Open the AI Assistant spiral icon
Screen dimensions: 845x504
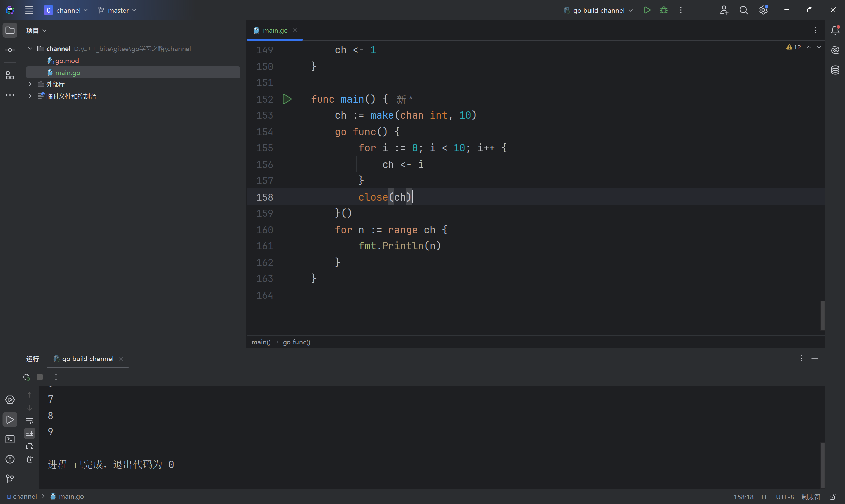[x=835, y=50]
